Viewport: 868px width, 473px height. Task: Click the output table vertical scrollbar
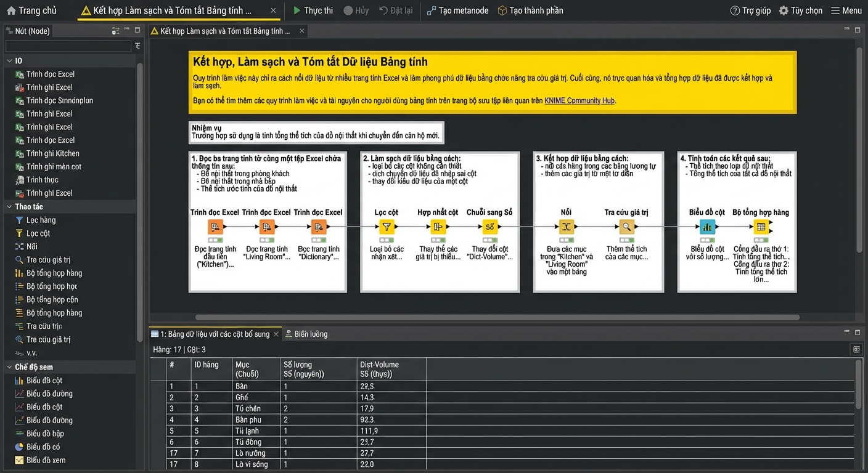(x=859, y=384)
